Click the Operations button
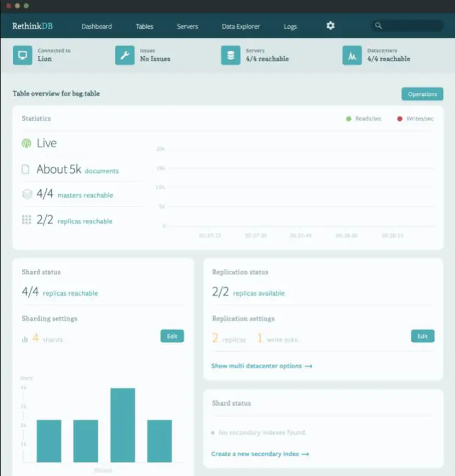The image size is (455, 476). [422, 94]
